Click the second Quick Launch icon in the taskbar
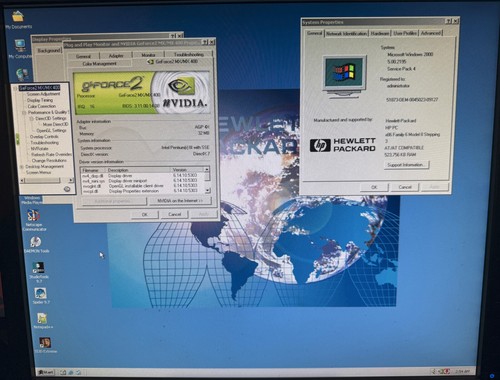 coord(71,372)
